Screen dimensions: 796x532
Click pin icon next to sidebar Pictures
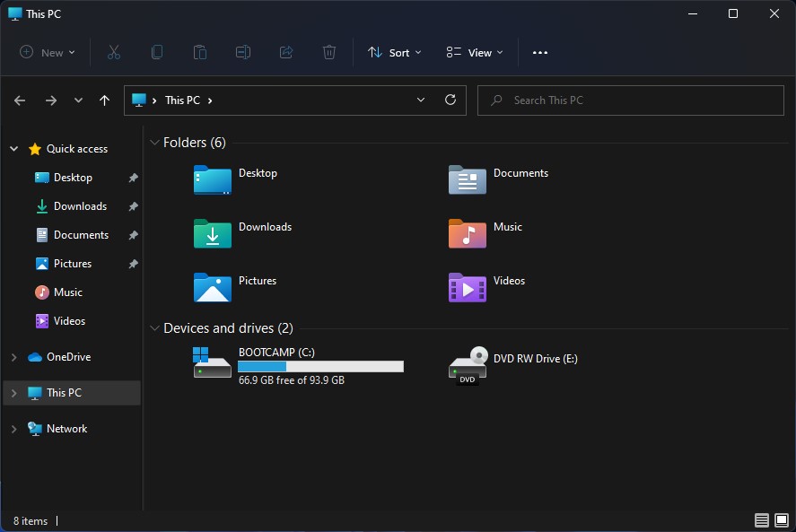133,264
